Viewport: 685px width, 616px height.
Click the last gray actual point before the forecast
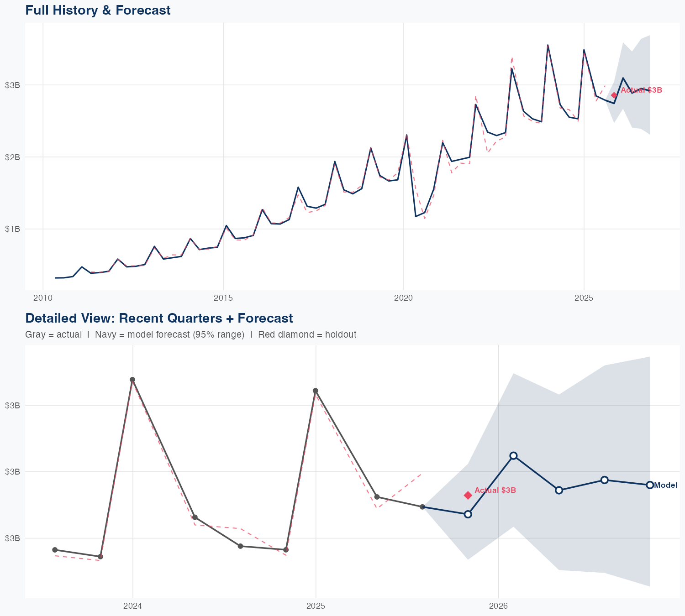(422, 507)
